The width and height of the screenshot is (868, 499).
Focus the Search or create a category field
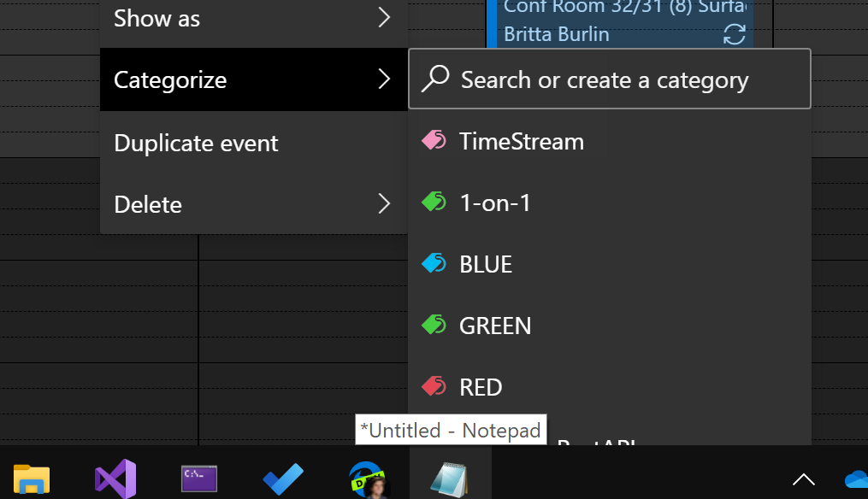point(610,79)
